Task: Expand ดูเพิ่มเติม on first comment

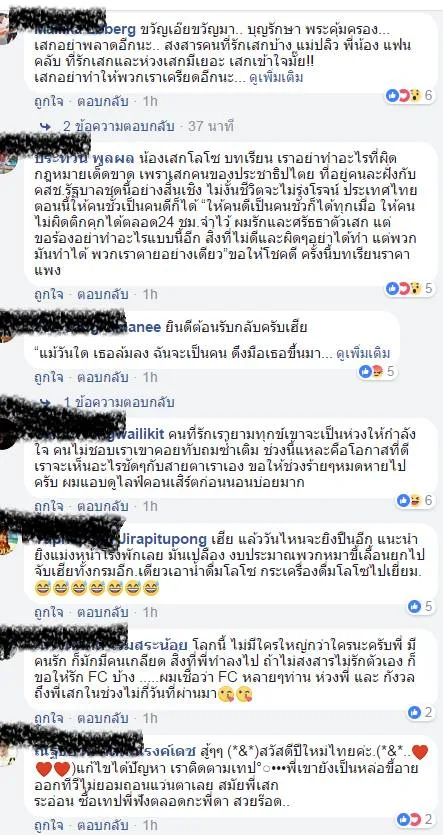Action: [277, 77]
